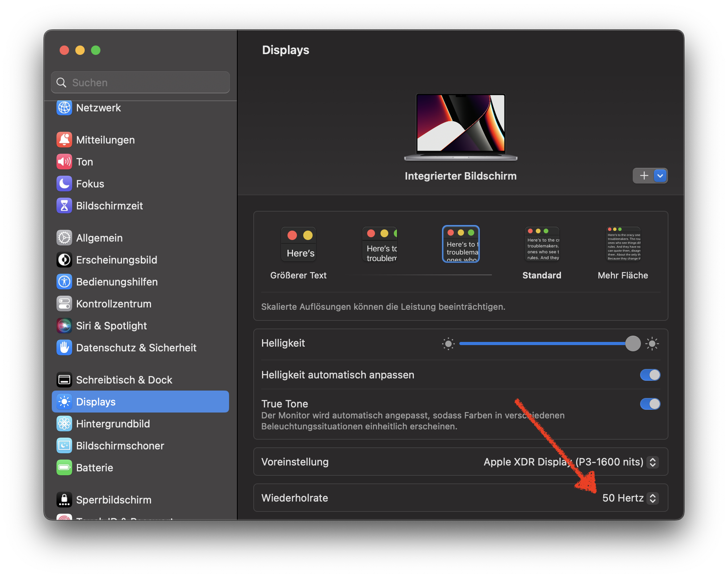Click the Schreibtisch & Dock icon
Image resolution: width=728 pixels, height=578 pixels.
(64, 380)
